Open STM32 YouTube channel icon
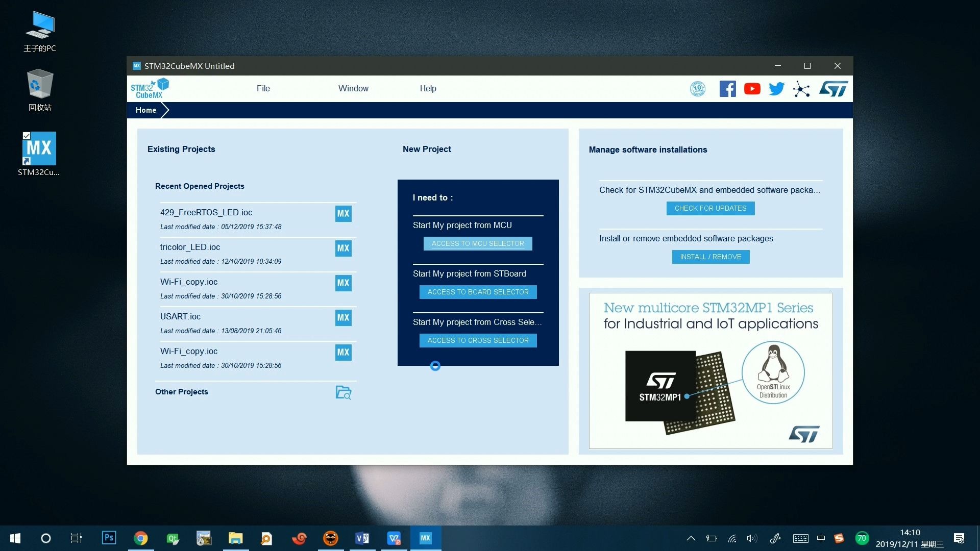 751,88
